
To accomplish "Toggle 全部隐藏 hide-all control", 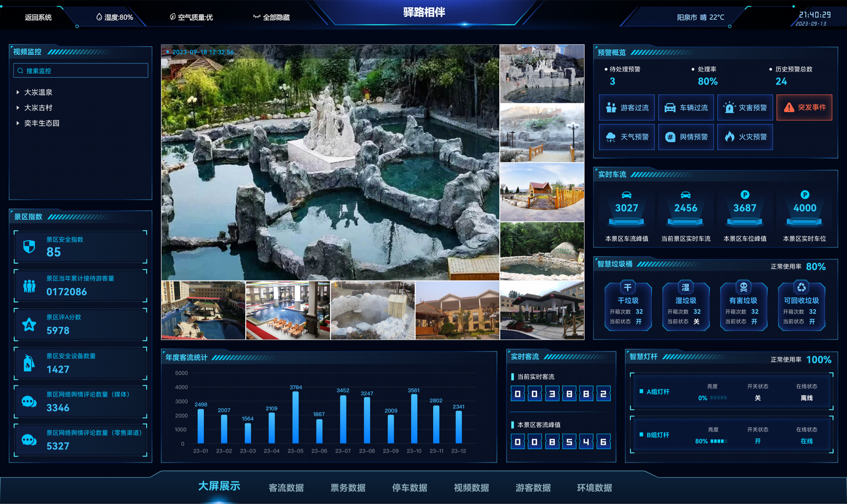I will (x=271, y=17).
